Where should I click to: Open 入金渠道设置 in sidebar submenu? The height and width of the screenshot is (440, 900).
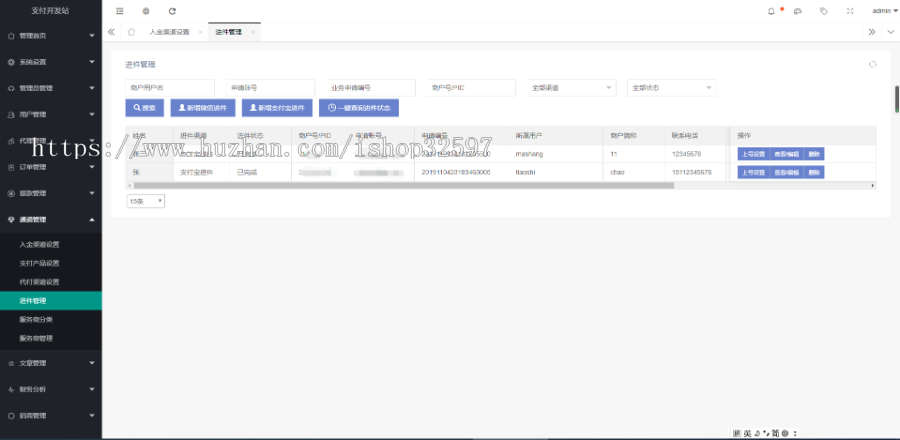[51, 244]
